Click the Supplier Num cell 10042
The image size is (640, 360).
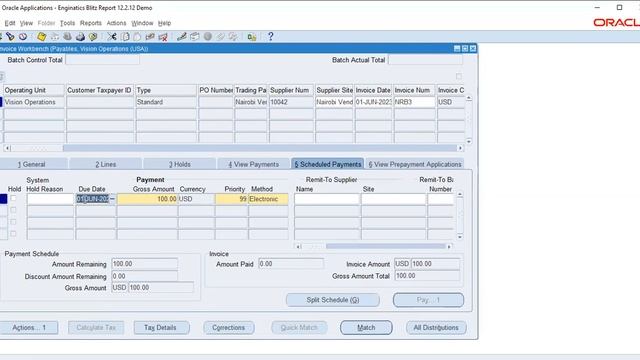[x=291, y=102]
